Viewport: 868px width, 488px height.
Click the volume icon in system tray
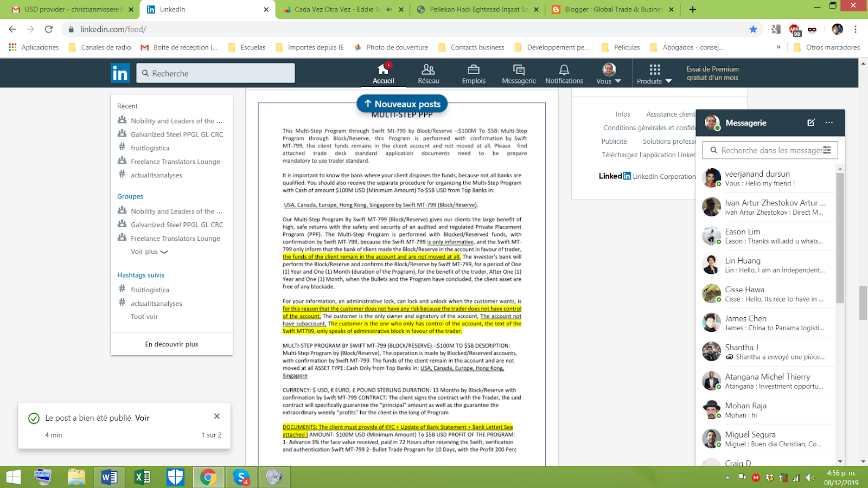point(810,478)
